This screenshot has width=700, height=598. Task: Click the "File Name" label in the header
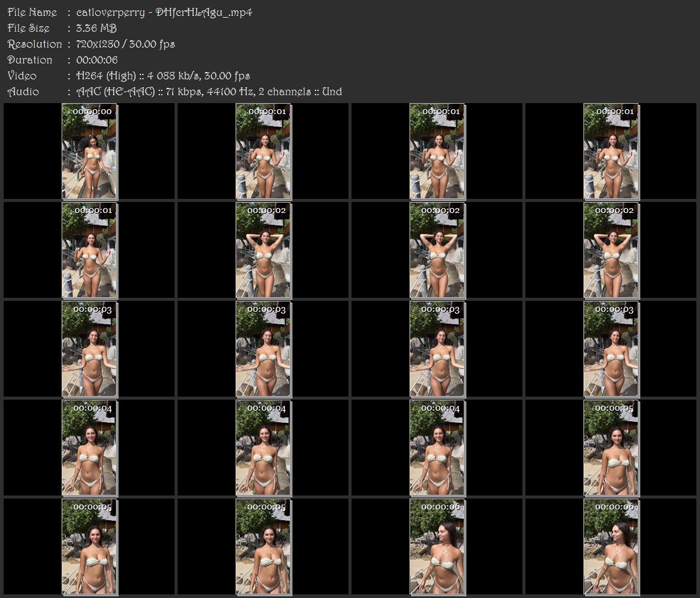coord(32,12)
